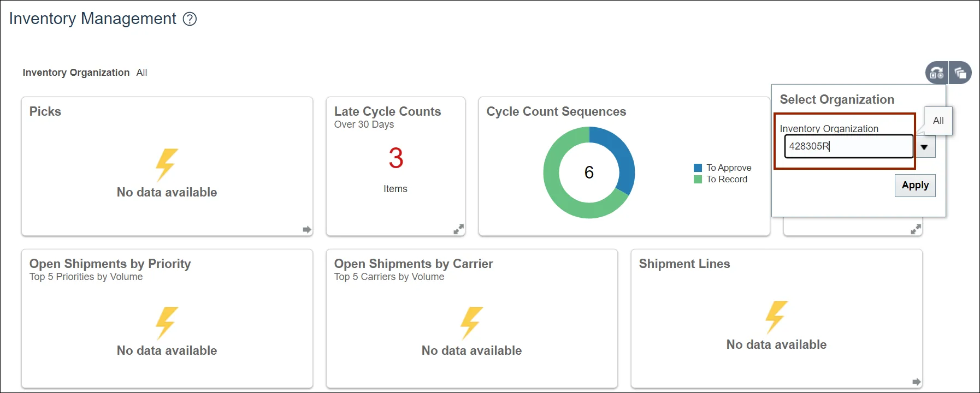Viewport: 980px width, 393px height.
Task: Click expand icon below the Select Organization popup
Action: pyautogui.click(x=916, y=229)
